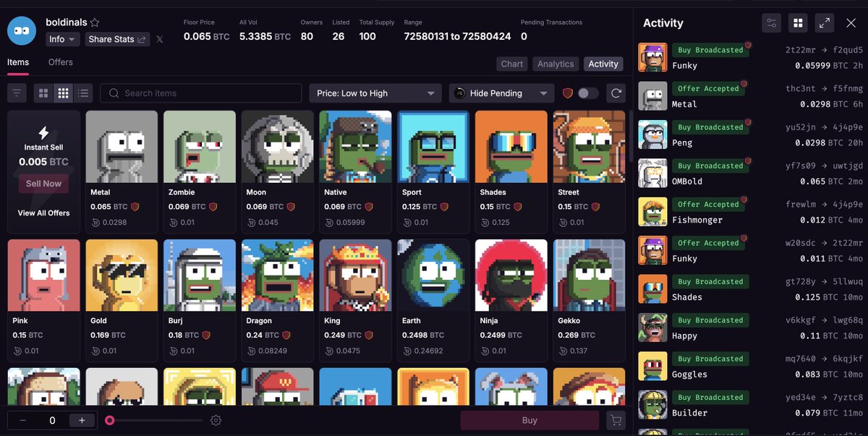Click the shield badge on King item
The height and width of the screenshot is (436, 868).
(x=369, y=335)
